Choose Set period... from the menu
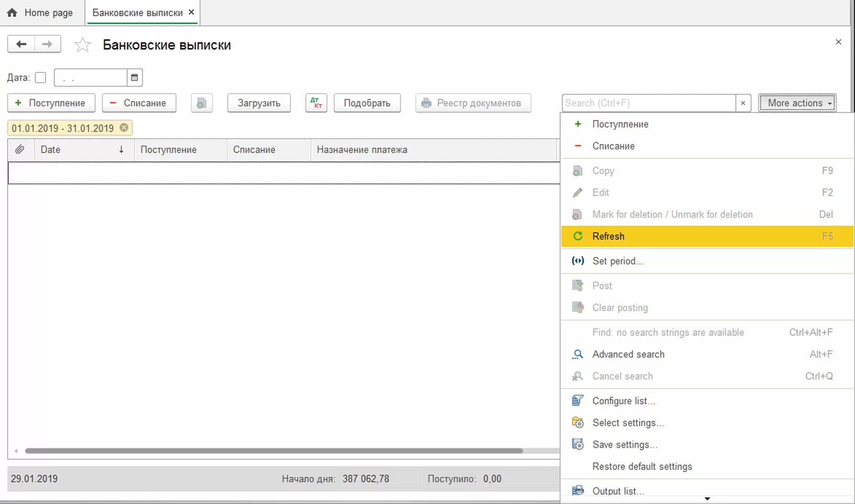855x504 pixels. 707,261
